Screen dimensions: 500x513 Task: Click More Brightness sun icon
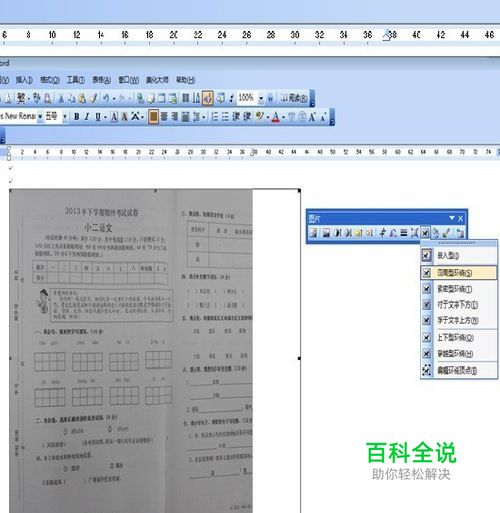click(x=358, y=233)
